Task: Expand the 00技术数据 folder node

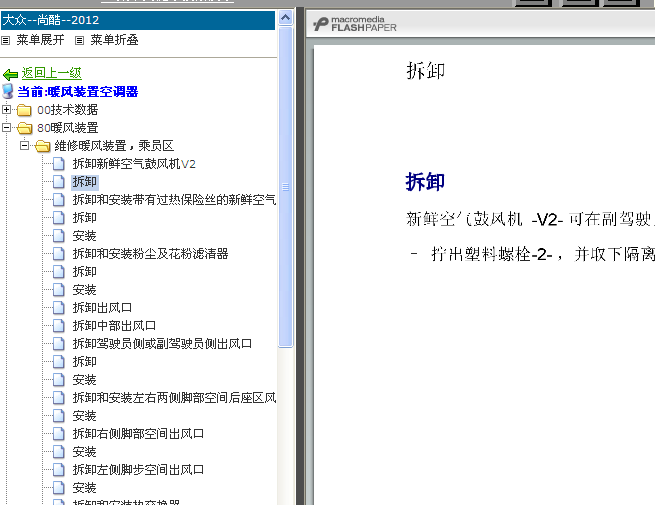Action: click(6, 109)
